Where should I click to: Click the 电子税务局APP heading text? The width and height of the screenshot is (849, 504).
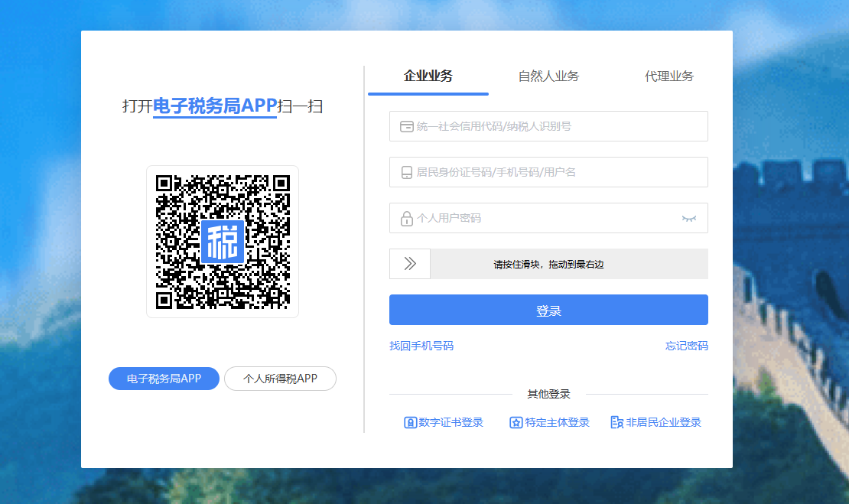[x=215, y=106]
